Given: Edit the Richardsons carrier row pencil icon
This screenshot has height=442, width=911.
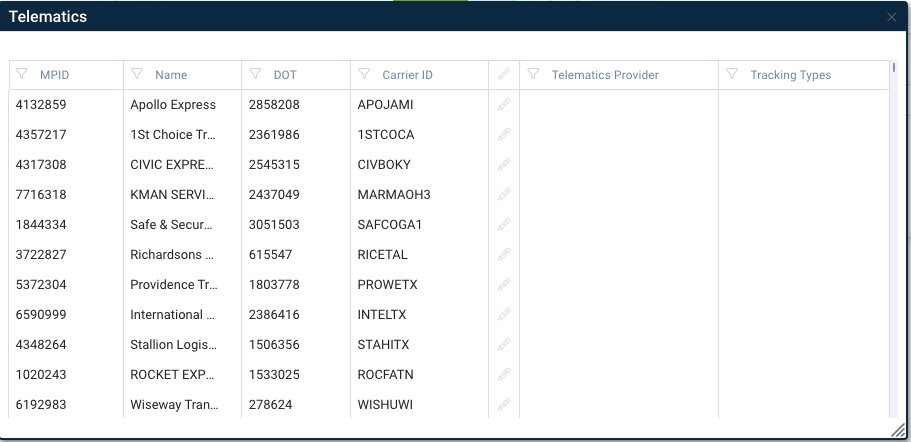Looking at the screenshot, I should coord(504,254).
